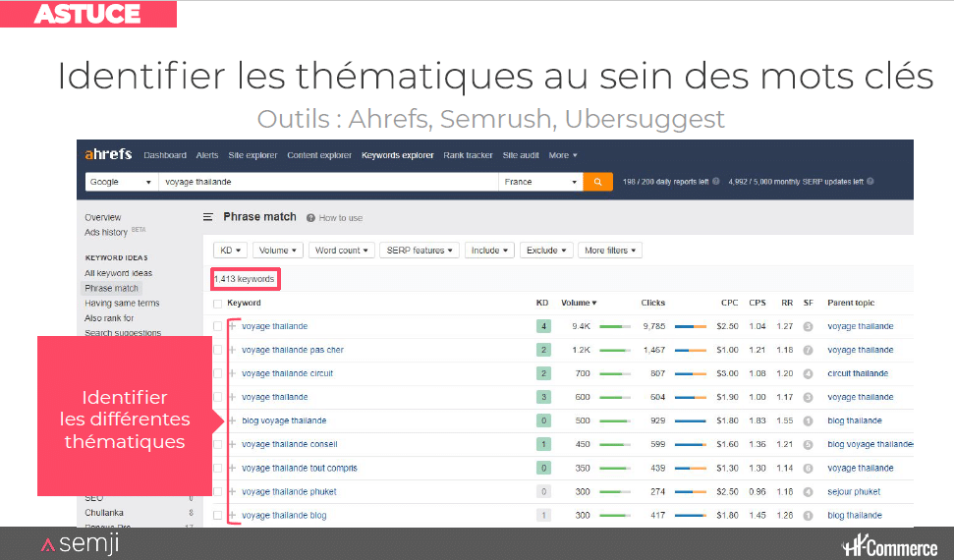
Task: Open the Dashboard tab
Action: (165, 155)
